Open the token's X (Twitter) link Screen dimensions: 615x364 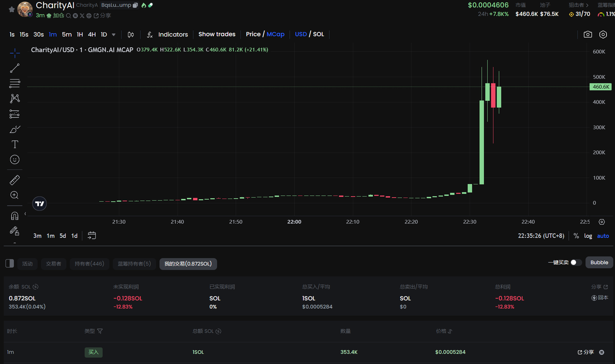pyautogui.click(x=82, y=16)
